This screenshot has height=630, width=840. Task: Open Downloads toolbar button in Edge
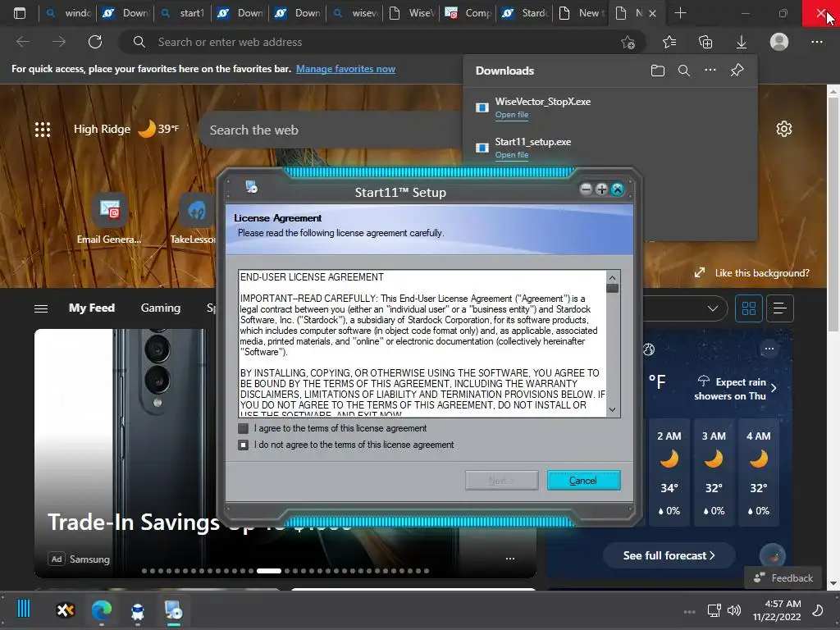742,42
